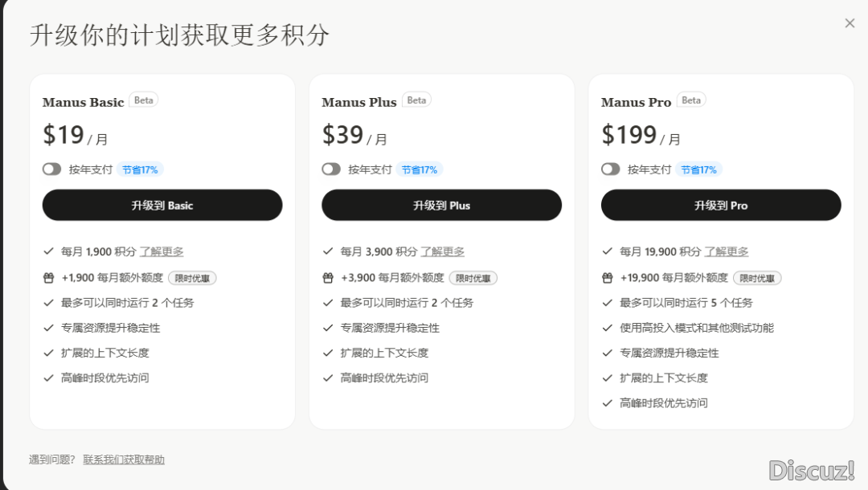Click the checkmark beside 使用高投入模式和其他测试功能
This screenshot has width=868, height=490.
tap(608, 328)
